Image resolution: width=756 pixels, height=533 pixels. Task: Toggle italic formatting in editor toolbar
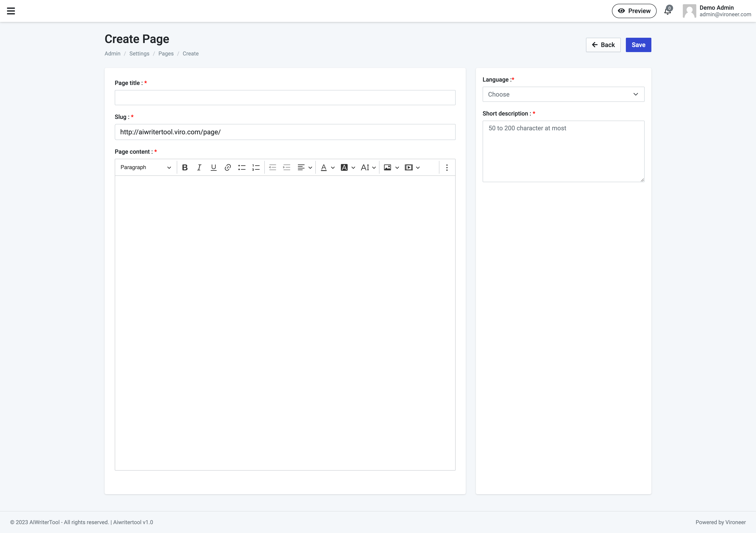[x=199, y=167]
